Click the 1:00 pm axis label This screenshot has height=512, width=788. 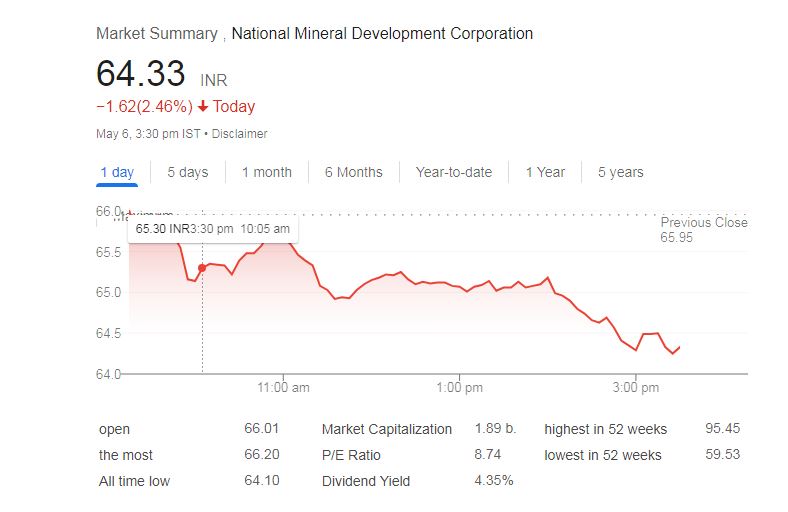[459, 387]
